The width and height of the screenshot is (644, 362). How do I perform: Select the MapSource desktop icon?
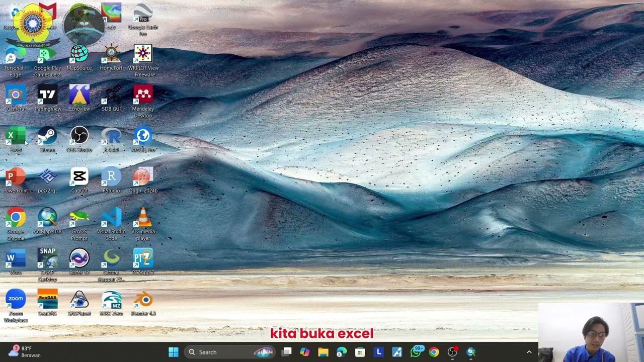(x=79, y=58)
